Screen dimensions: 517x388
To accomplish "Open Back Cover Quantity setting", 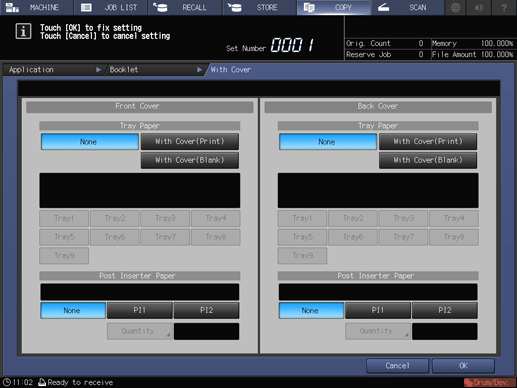I will (378, 331).
